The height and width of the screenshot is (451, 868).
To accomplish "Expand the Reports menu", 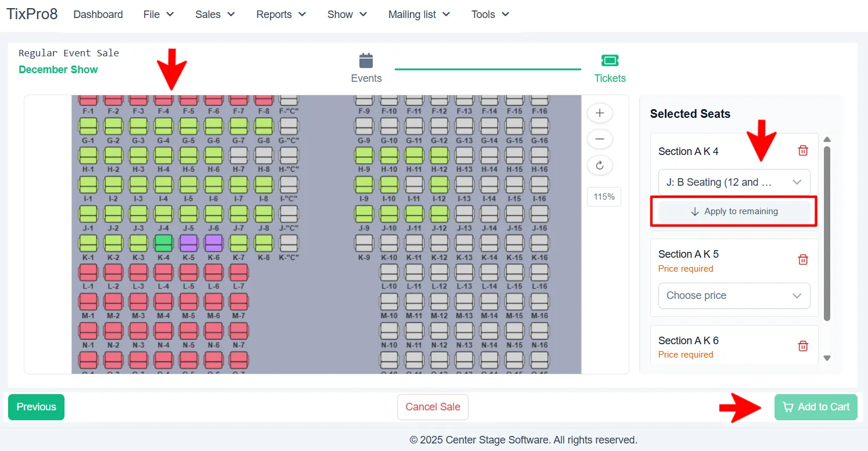I will (x=281, y=15).
